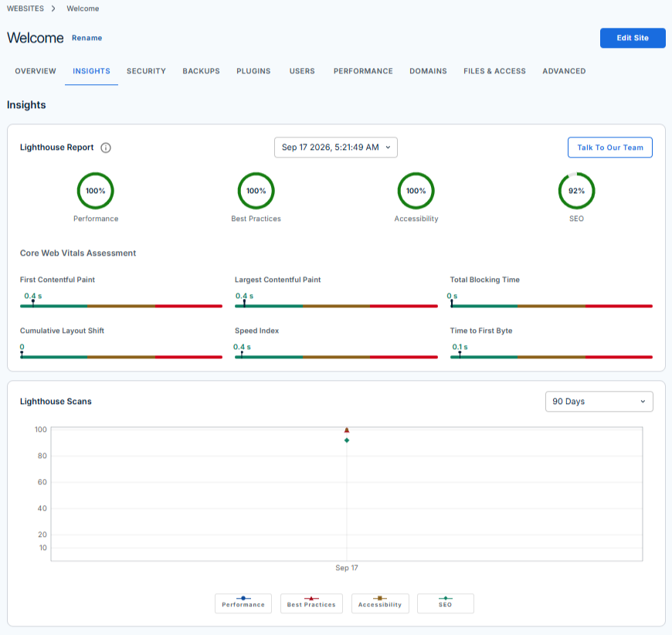This screenshot has height=635, width=672.
Task: Click the '100' y-axis label on chart
Action: coord(41,430)
